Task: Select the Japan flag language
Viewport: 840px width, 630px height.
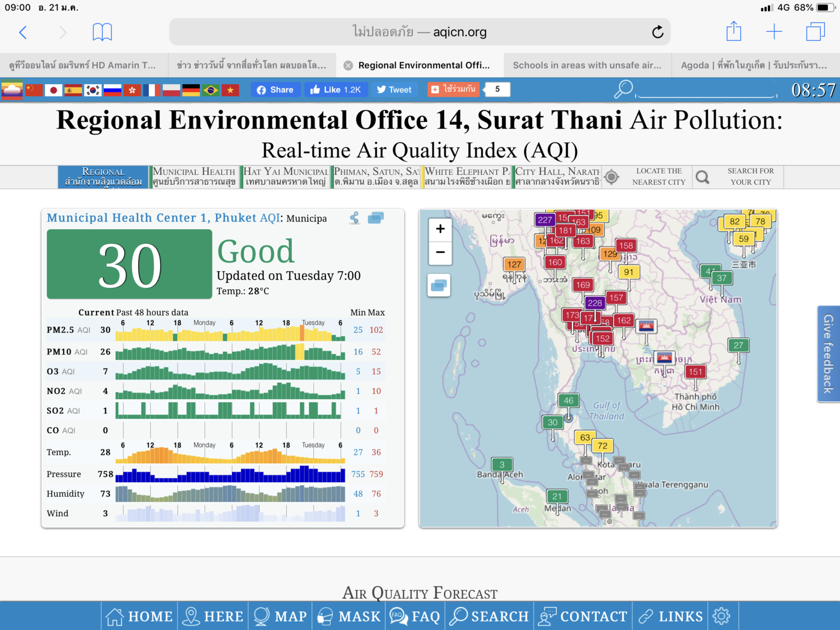Action: pyautogui.click(x=54, y=90)
